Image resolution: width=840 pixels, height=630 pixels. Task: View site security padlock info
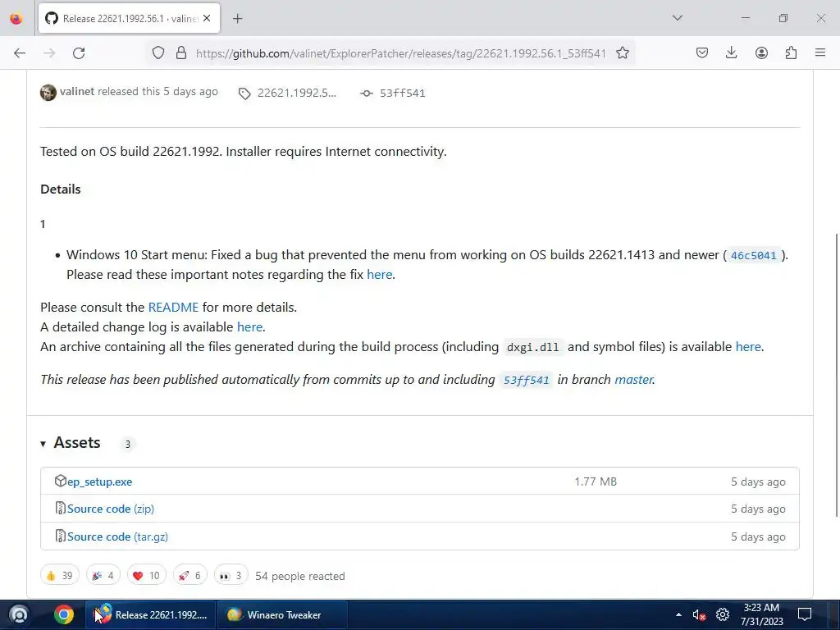point(181,53)
